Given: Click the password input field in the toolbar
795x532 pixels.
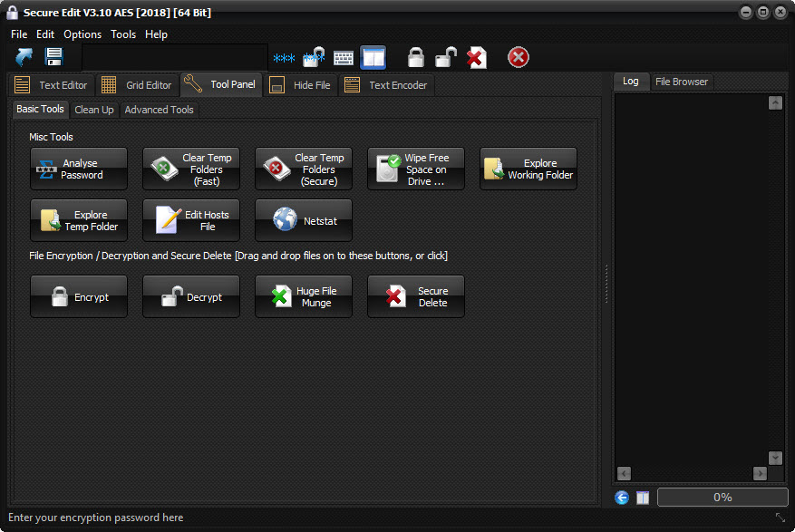Looking at the screenshot, I should 175,57.
